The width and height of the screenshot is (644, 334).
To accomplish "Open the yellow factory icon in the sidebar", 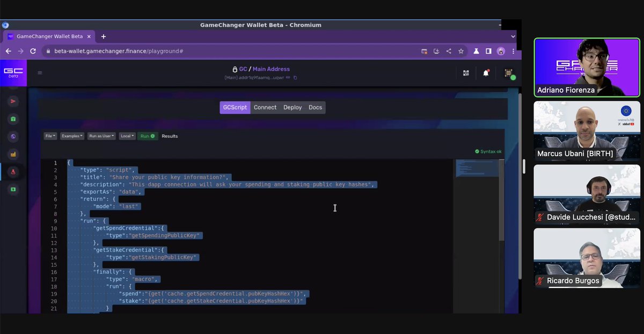I will (x=13, y=154).
